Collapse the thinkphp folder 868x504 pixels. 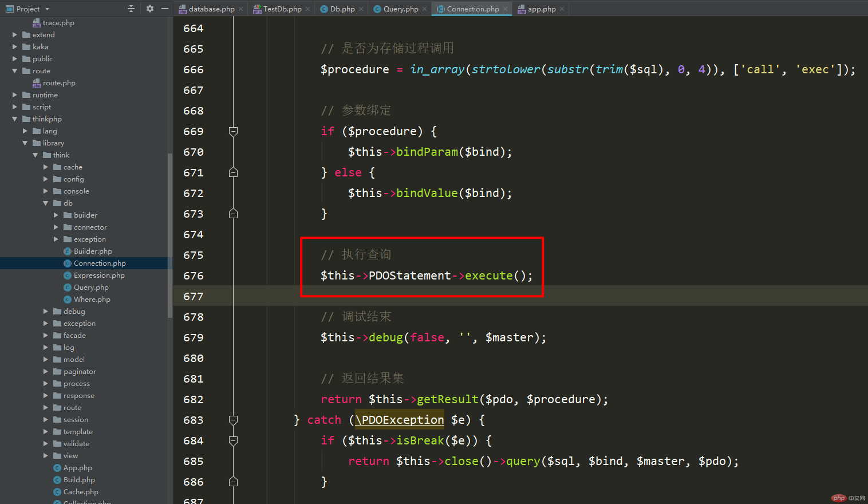(15, 119)
